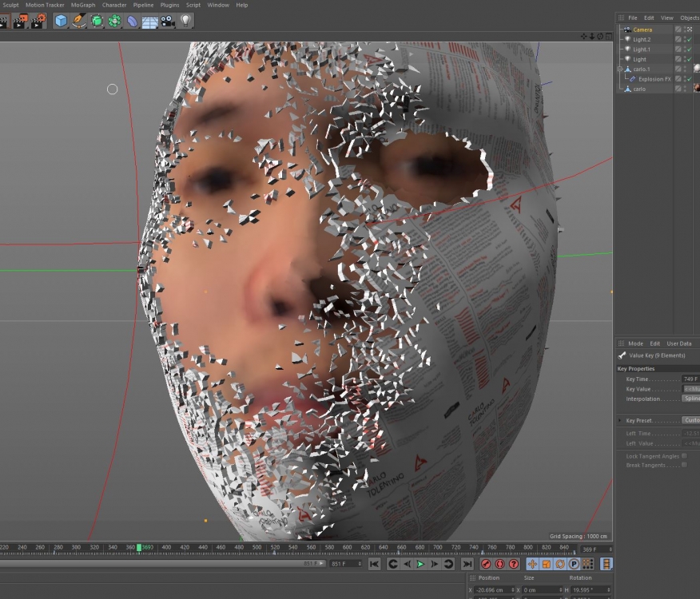The width and height of the screenshot is (700, 599).
Task: Add a Cube primitive from the toolbar
Action: (x=61, y=21)
